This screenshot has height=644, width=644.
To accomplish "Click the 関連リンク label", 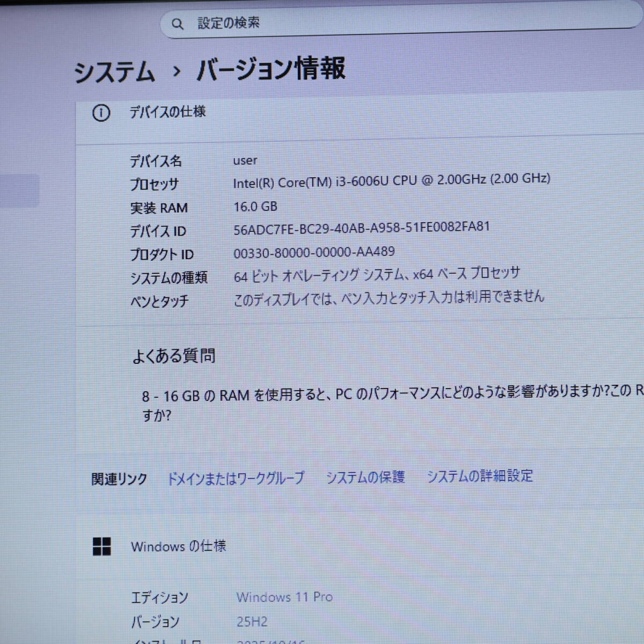I will pos(119,479).
